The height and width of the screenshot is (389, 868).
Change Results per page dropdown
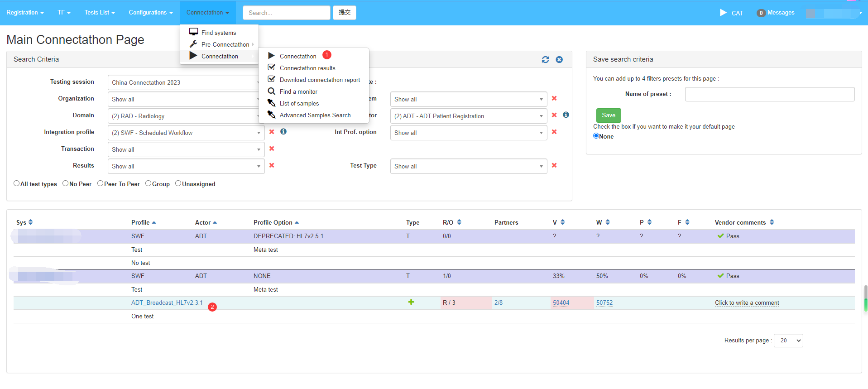click(788, 341)
